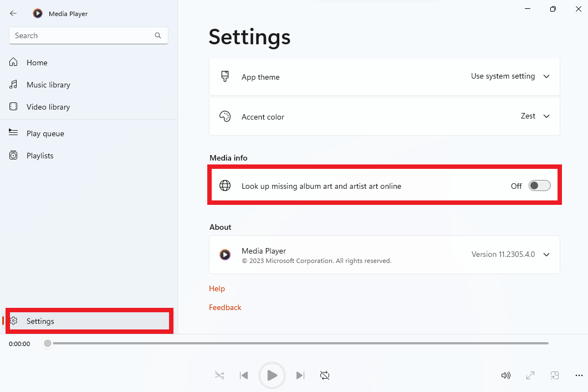Open Music library
588x392 pixels.
(x=89, y=85)
